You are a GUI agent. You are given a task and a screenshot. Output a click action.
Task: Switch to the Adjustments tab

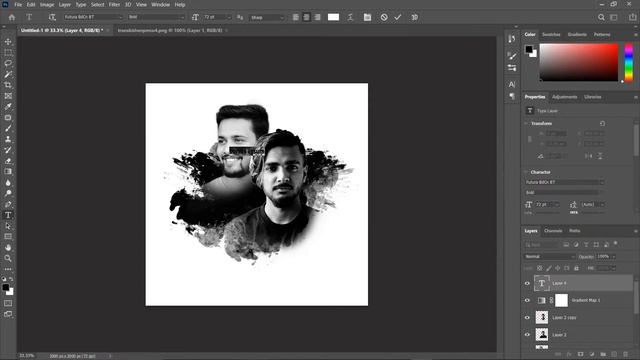tap(564, 97)
